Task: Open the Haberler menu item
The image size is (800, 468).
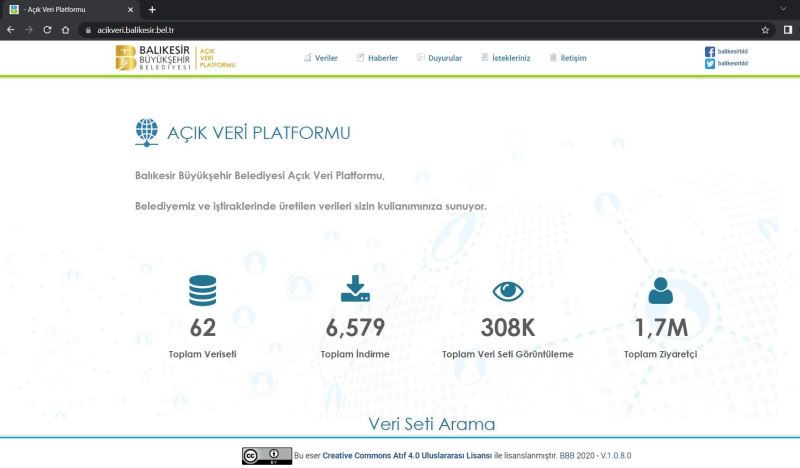Action: 377,58
